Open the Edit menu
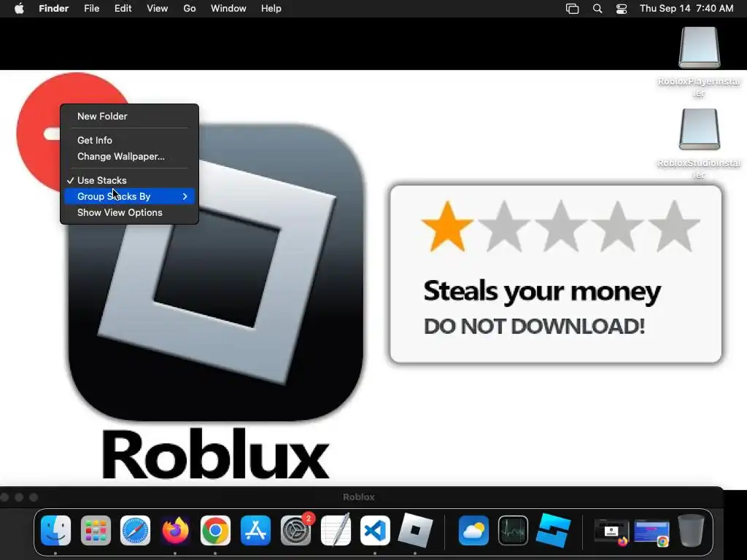This screenshot has height=560, width=747. [x=123, y=9]
